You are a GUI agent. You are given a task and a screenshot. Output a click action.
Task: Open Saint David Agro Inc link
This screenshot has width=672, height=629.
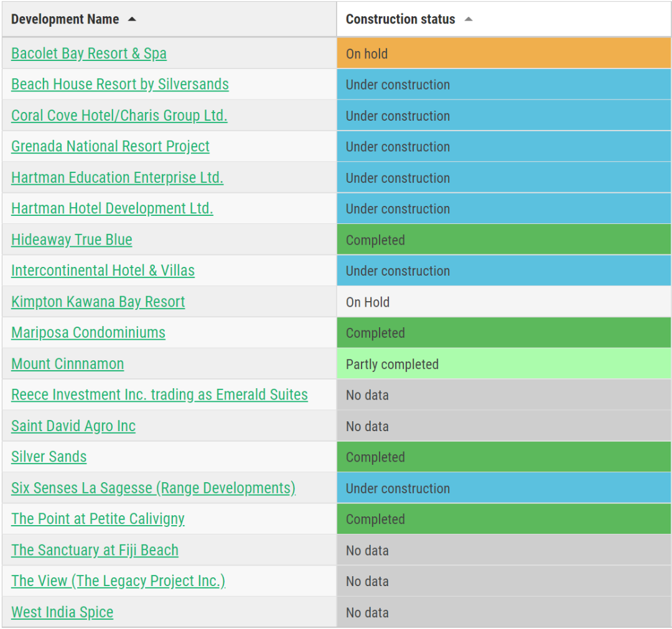(73, 426)
